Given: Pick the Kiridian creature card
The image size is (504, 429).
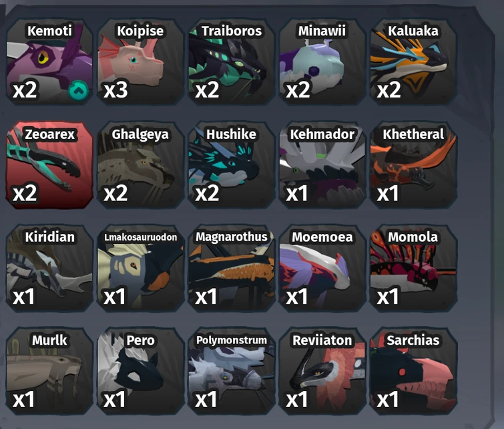Looking at the screenshot, I should pyautogui.click(x=49, y=268).
